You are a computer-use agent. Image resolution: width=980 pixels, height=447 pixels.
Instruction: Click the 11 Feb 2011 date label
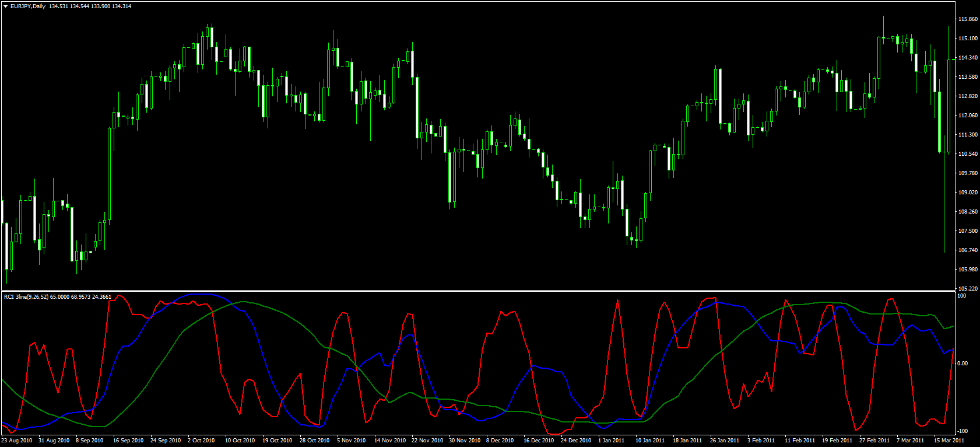point(800,441)
